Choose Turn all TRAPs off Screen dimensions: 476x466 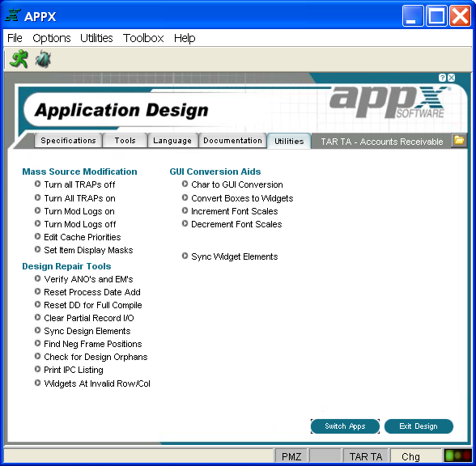[x=79, y=184]
